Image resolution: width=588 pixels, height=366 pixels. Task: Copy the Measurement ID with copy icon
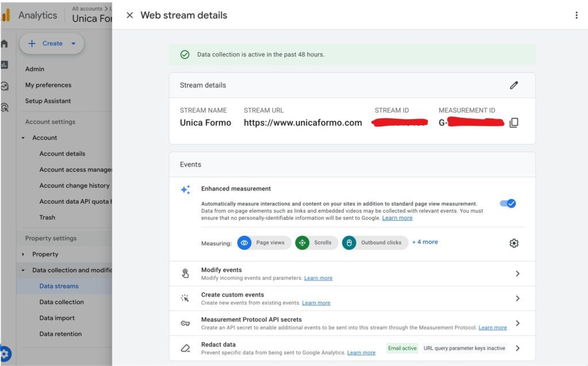pyautogui.click(x=513, y=123)
